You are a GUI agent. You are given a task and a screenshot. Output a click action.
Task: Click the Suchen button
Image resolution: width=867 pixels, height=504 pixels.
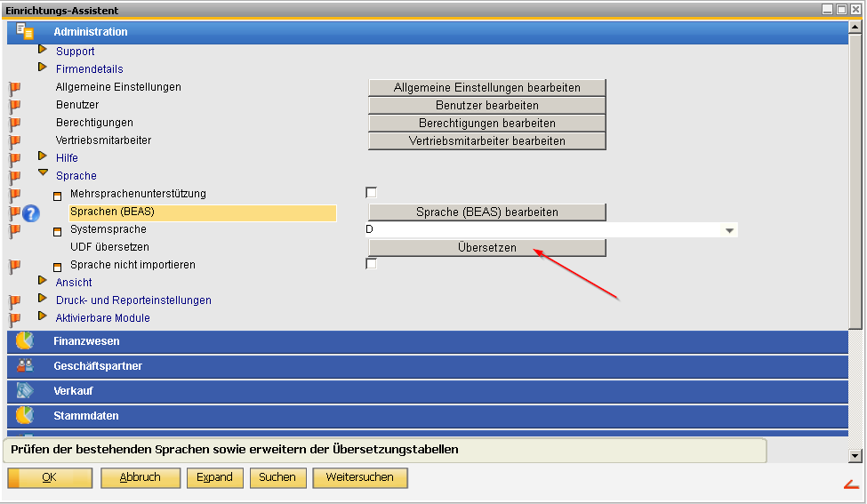tap(277, 477)
